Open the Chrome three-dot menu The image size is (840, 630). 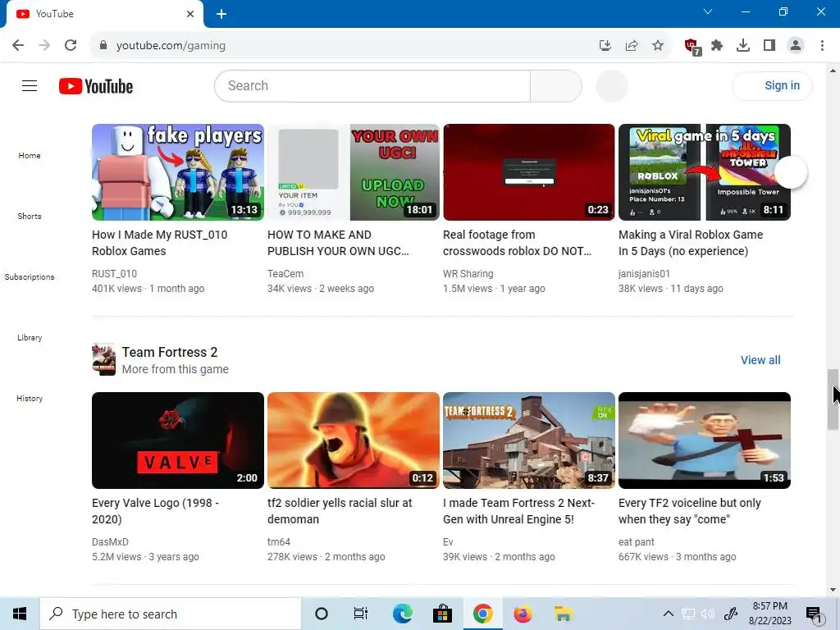[822, 46]
